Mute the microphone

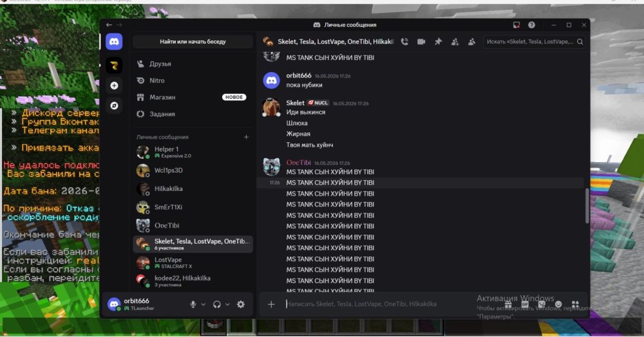(x=193, y=304)
